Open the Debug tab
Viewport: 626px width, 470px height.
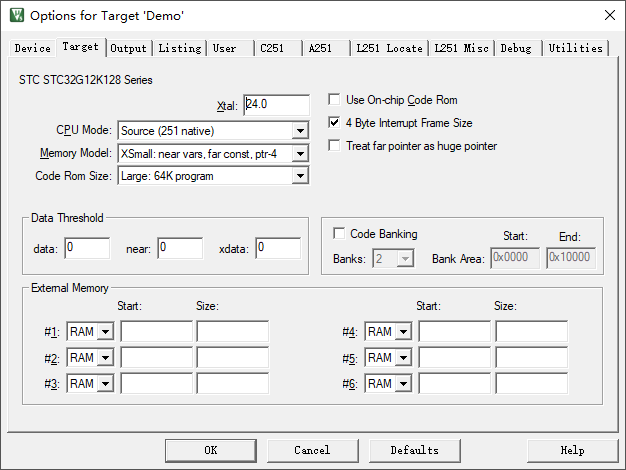click(516, 48)
